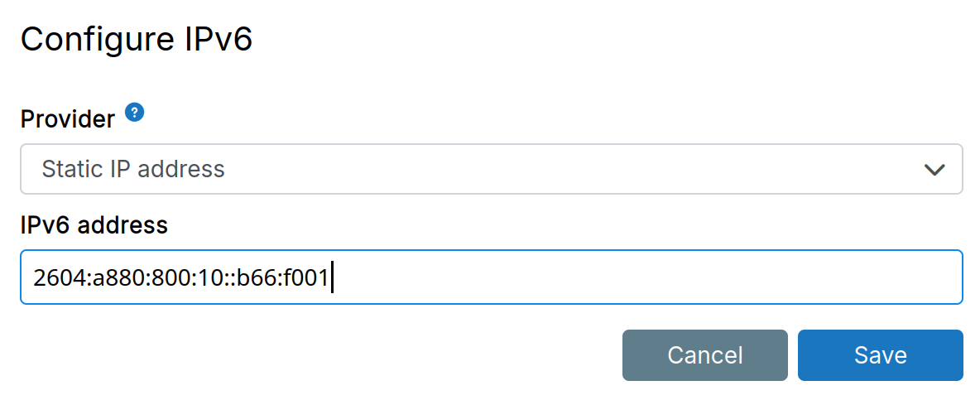
Task: Save the static IPv6 configuration
Action: (880, 355)
